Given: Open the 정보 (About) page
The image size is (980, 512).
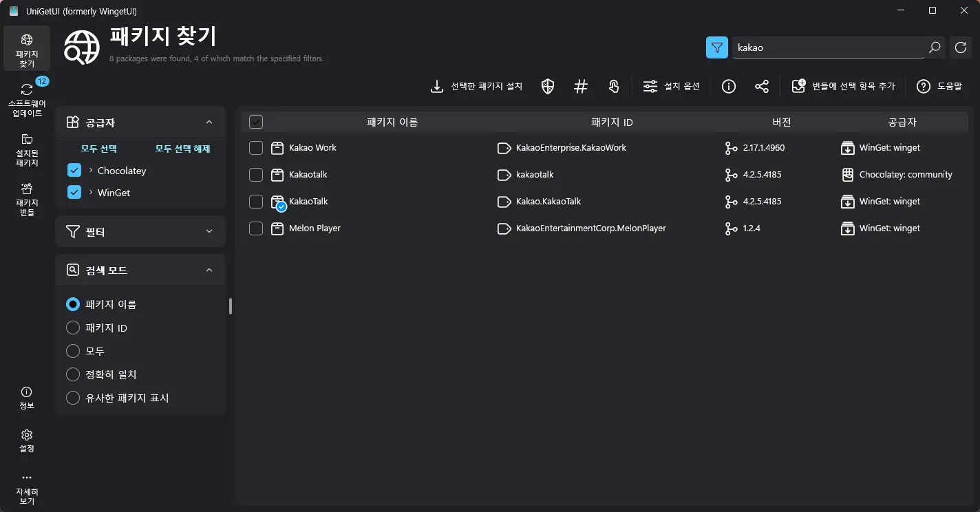Looking at the screenshot, I should [x=27, y=398].
